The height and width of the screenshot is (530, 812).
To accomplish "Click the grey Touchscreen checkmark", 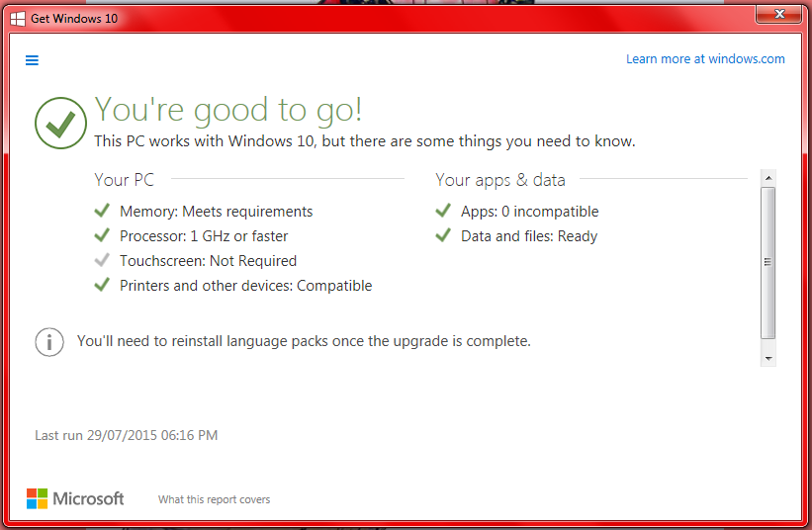I will 102,260.
